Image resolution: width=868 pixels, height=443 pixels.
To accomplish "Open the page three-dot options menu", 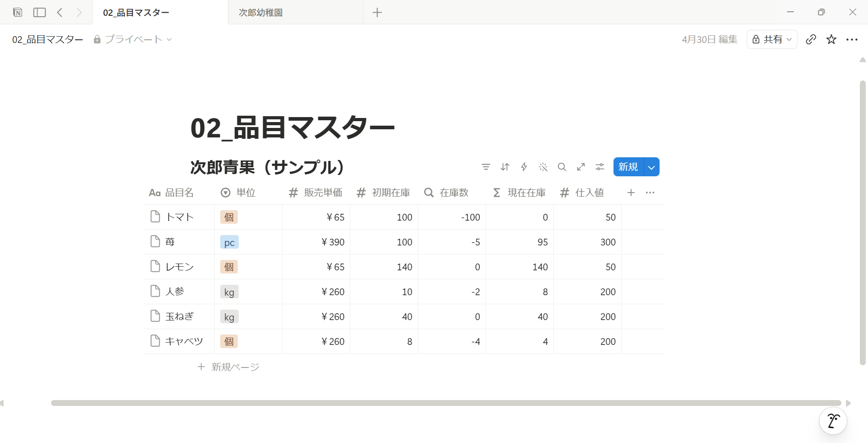I will (852, 39).
